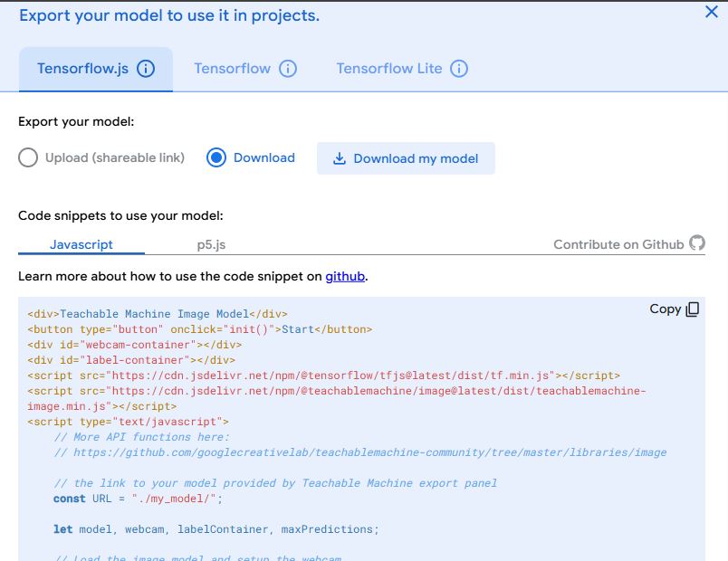Click 'Export your model to use it in projects' title
The width and height of the screenshot is (728, 561).
click(x=169, y=15)
